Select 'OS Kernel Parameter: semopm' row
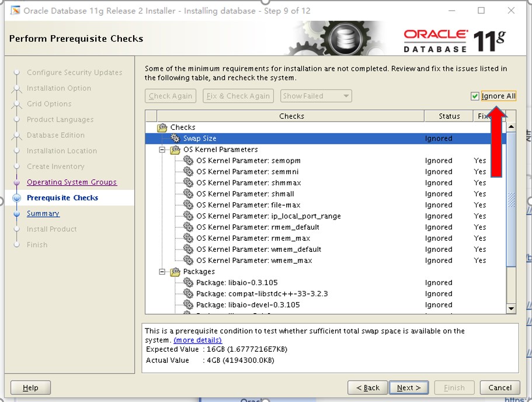The height and width of the screenshot is (402, 532). coord(325,160)
